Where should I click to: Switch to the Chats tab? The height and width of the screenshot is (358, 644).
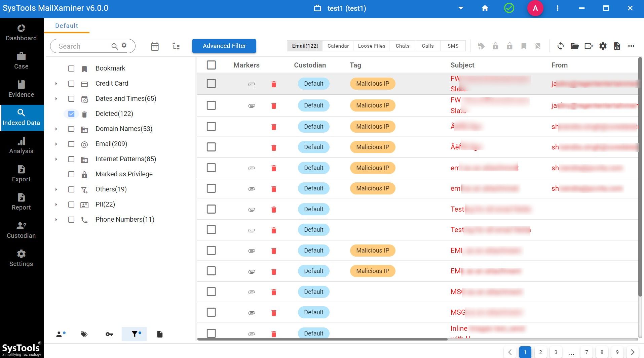click(x=403, y=46)
